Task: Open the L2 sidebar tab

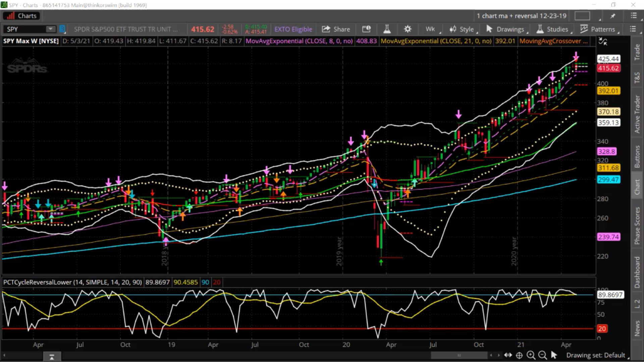Action: pos(637,304)
